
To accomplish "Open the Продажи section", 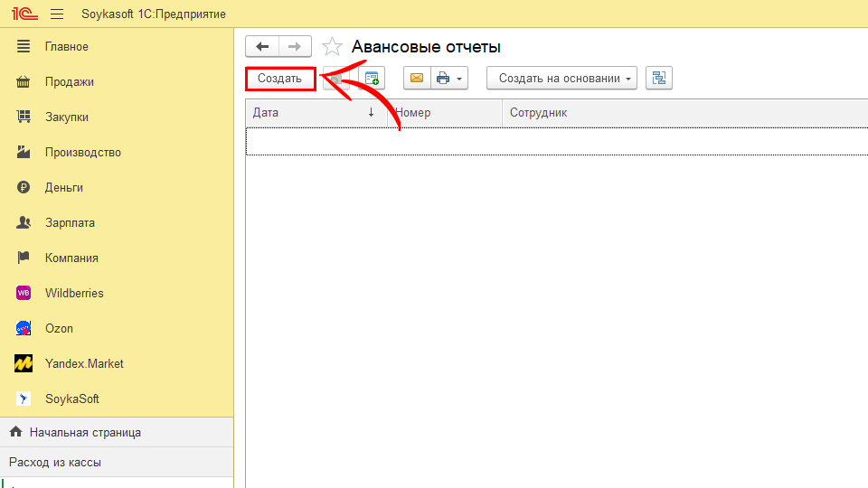I will 70,81.
